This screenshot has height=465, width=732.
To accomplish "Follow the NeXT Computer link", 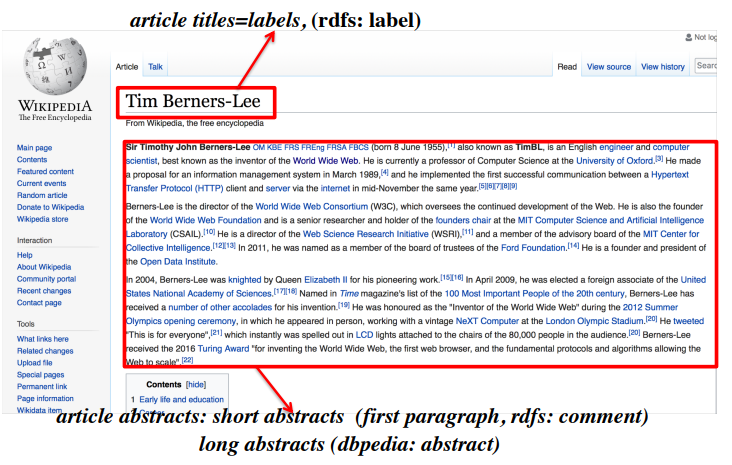I will [x=487, y=321].
